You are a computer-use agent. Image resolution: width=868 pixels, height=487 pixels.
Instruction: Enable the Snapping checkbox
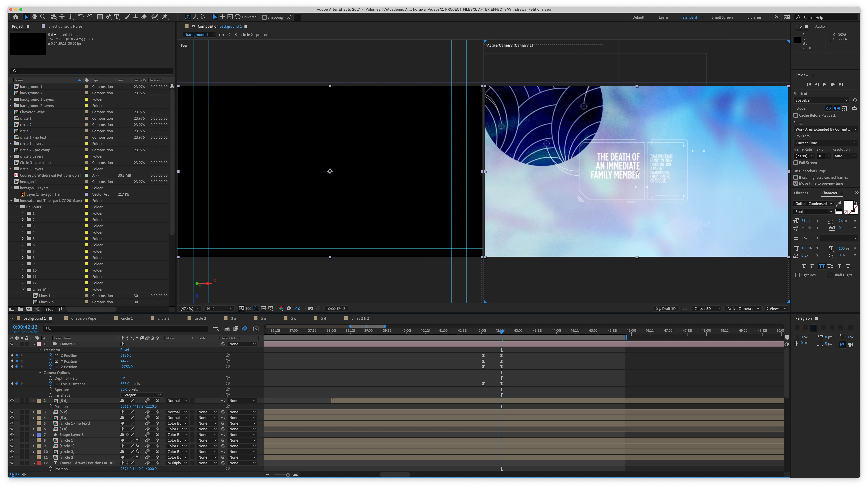264,17
